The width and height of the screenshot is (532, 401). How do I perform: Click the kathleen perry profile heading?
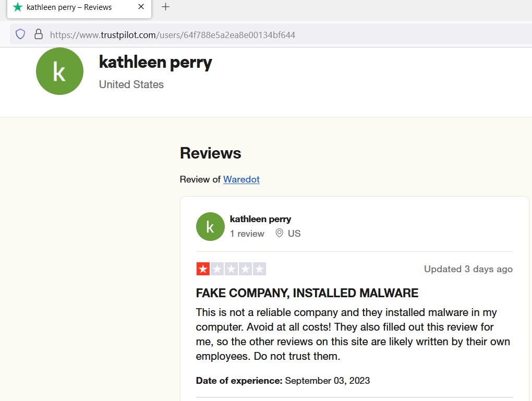[x=155, y=63]
